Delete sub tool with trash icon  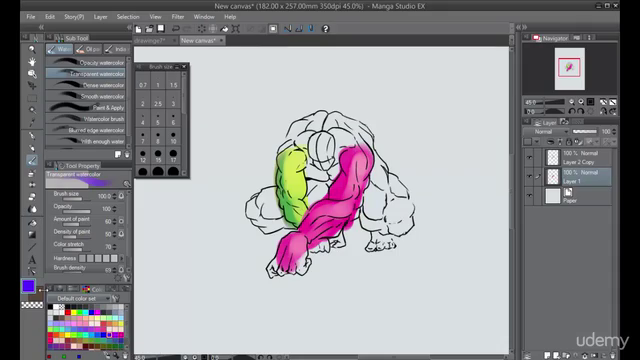click(x=127, y=154)
